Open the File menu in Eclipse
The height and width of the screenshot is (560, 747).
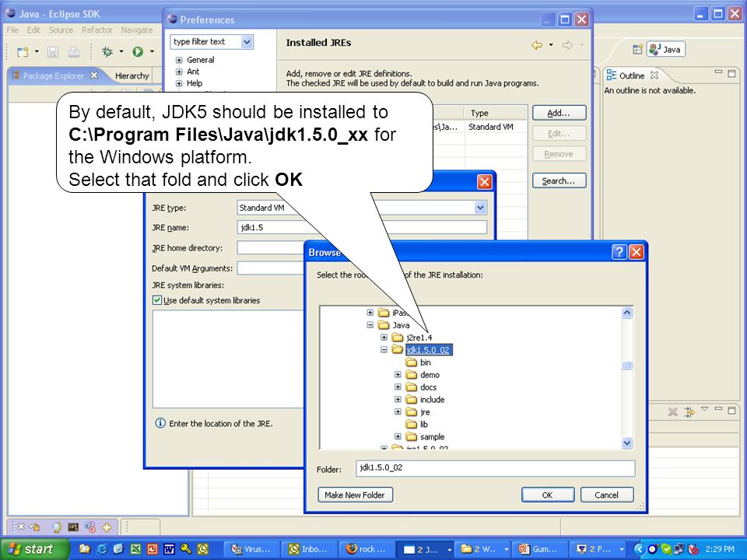(x=12, y=30)
